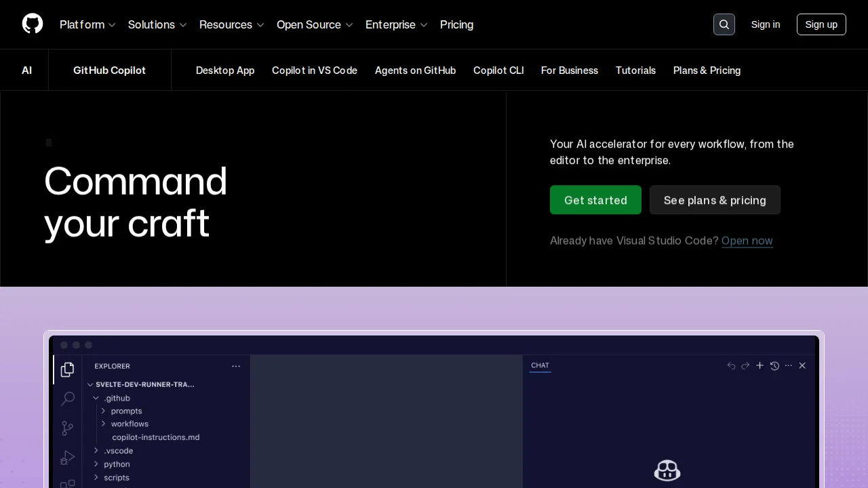Go to Tutorials tab

coord(635,70)
